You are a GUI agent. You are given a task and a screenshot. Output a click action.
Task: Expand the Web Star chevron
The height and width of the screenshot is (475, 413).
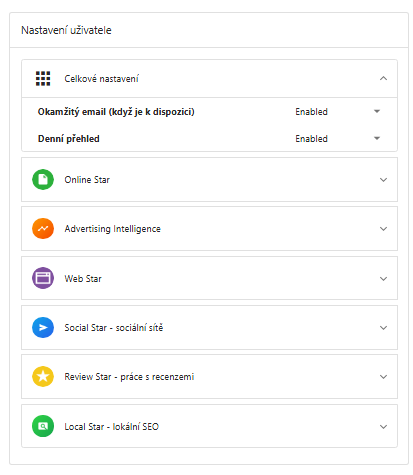383,278
